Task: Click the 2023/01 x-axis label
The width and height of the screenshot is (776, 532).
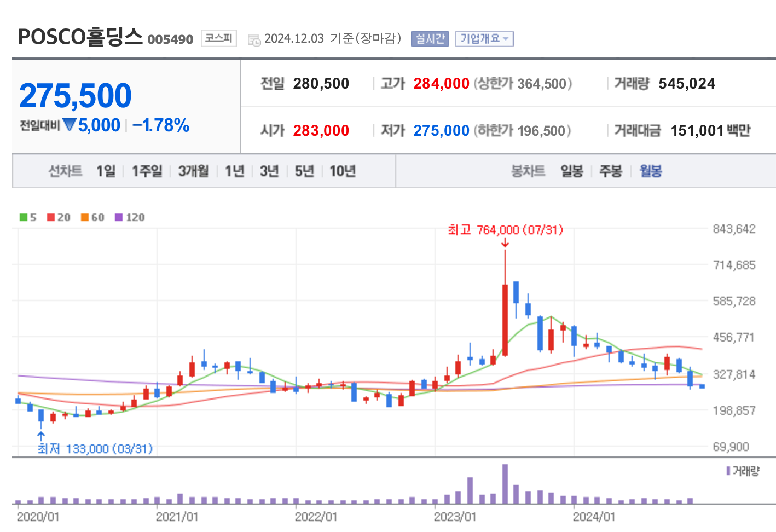Action: pyautogui.click(x=455, y=517)
